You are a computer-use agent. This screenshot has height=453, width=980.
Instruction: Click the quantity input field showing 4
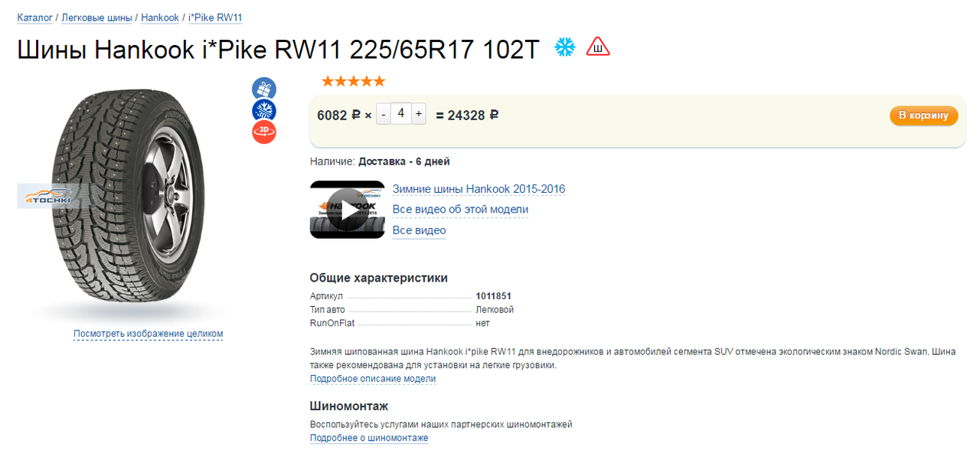point(401,114)
